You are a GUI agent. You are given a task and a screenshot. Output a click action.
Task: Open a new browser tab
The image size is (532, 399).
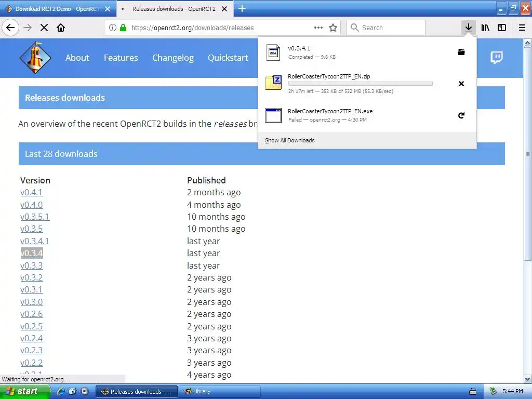(242, 8)
